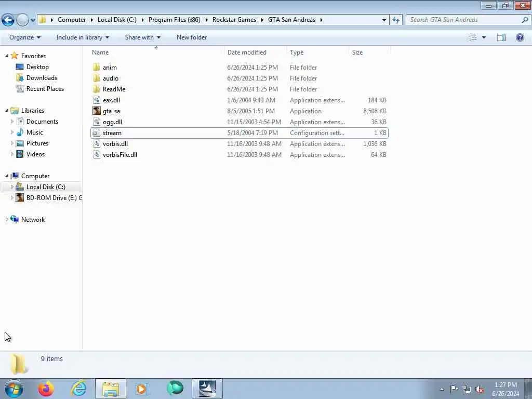Open Downloads in Favorites
The width and height of the screenshot is (532, 399).
click(42, 78)
